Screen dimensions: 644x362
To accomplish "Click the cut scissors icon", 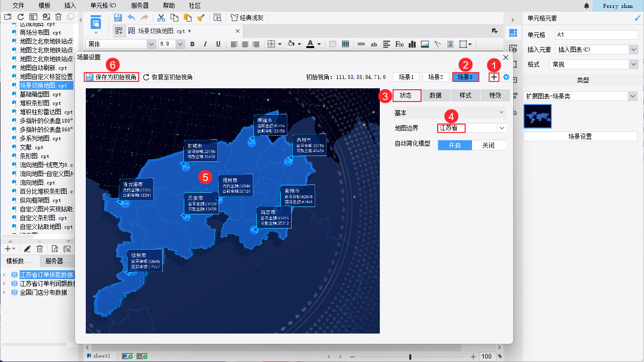I will click(x=161, y=18).
